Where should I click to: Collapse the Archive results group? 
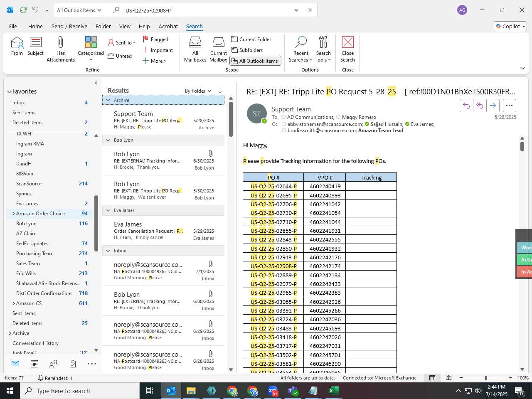pyautogui.click(x=108, y=100)
